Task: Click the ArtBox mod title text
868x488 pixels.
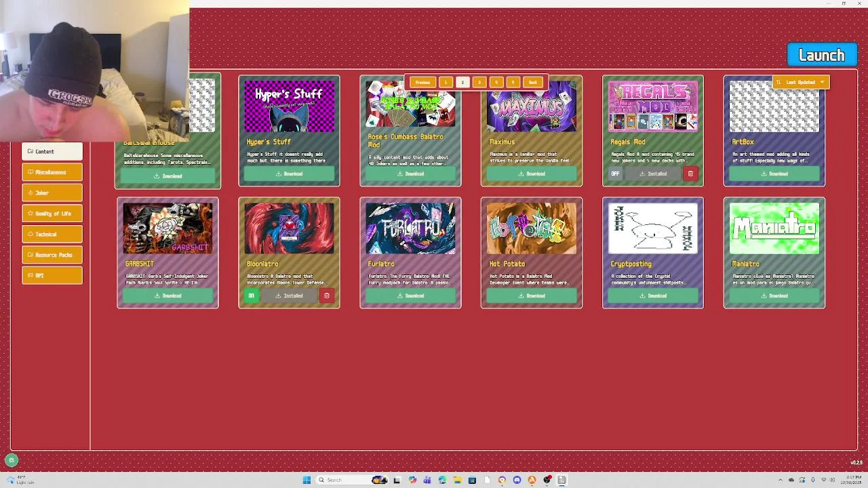Action: pyautogui.click(x=743, y=142)
